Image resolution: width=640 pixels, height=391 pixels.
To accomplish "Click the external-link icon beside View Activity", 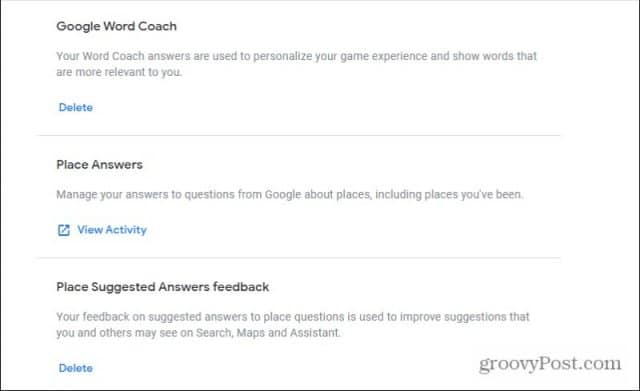I will click(64, 230).
